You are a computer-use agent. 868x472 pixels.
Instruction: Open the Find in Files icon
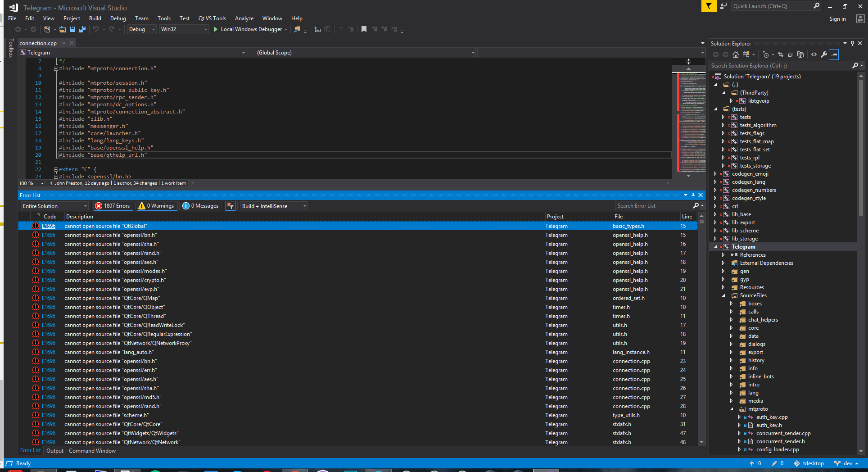tap(297, 29)
